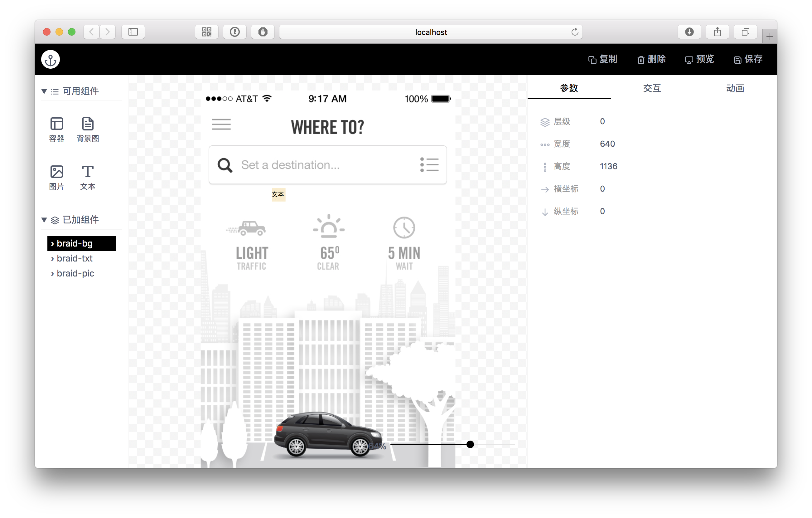Switch to the 交互 tab
This screenshot has height=518, width=812.
pos(651,88)
